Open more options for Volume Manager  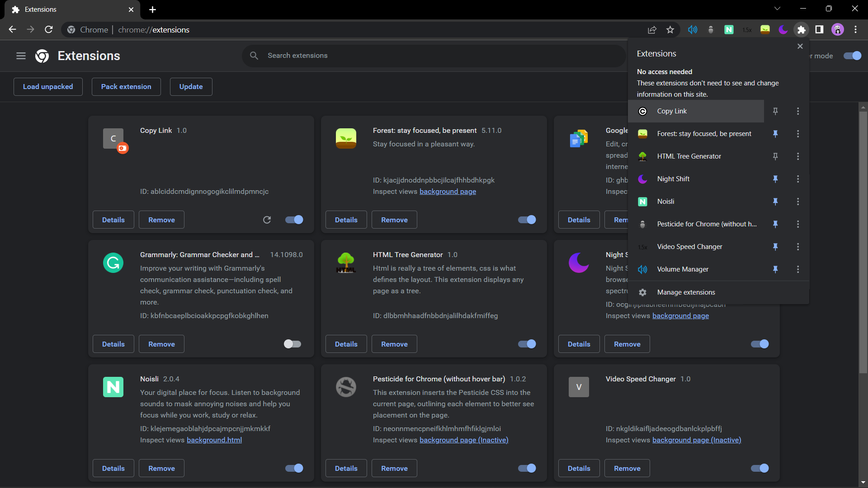coord(798,269)
